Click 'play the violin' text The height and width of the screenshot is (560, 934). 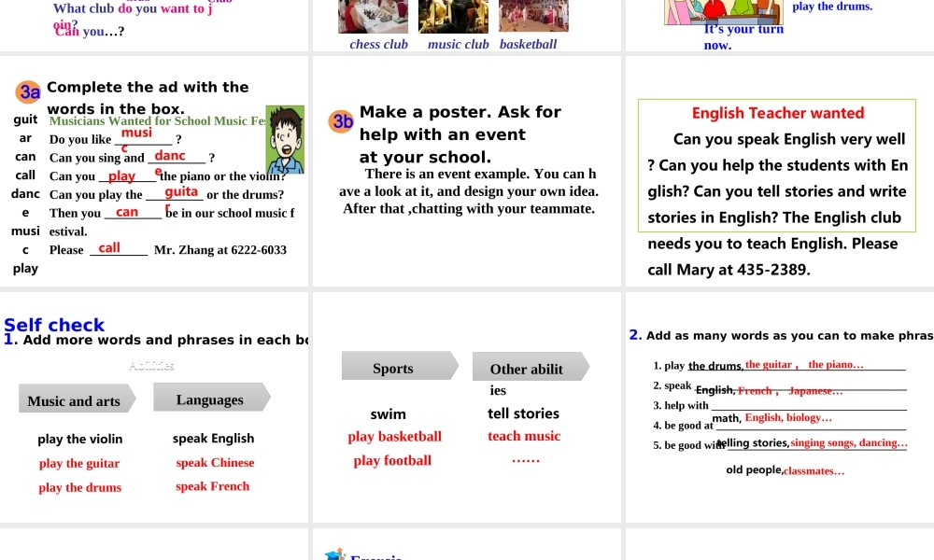[x=79, y=440]
